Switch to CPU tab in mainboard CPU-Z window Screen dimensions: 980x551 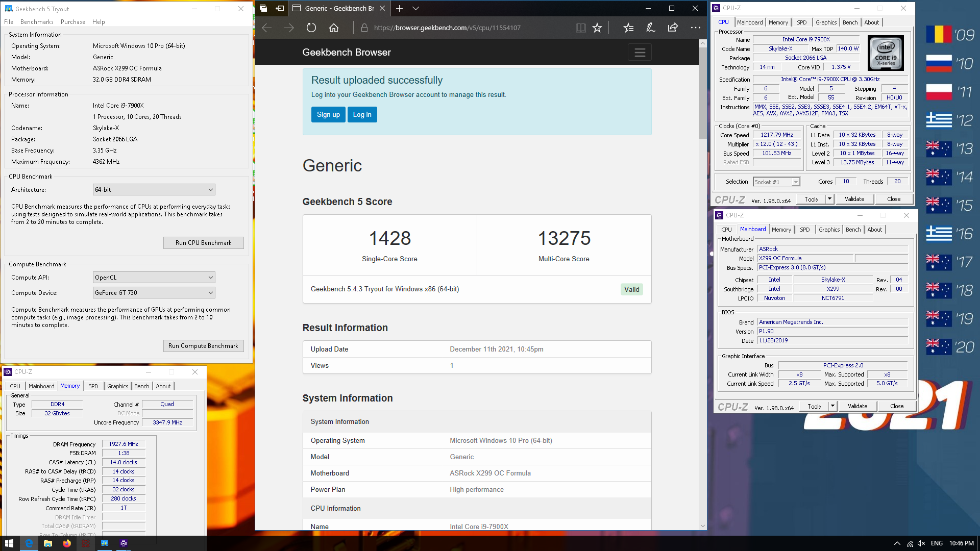point(726,230)
